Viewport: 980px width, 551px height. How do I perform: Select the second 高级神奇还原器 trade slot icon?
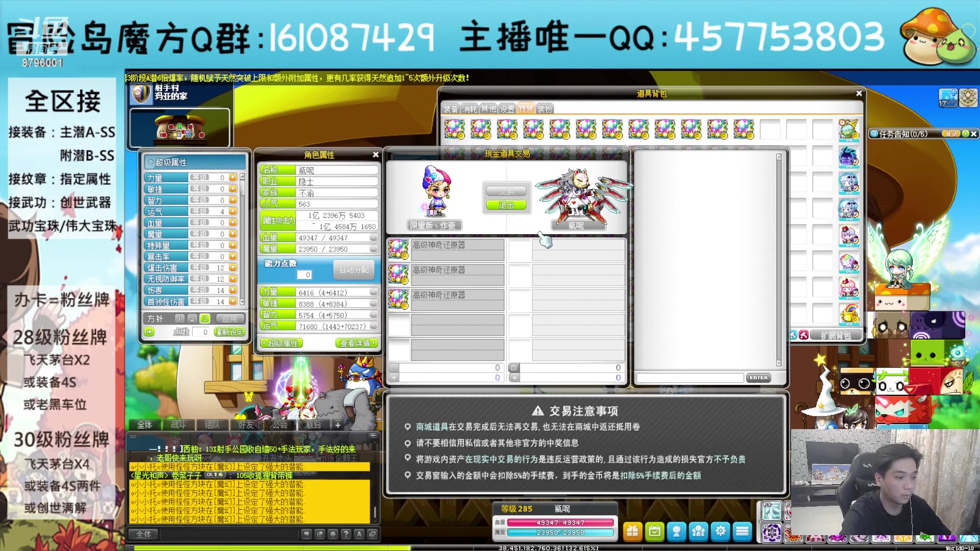pyautogui.click(x=398, y=274)
